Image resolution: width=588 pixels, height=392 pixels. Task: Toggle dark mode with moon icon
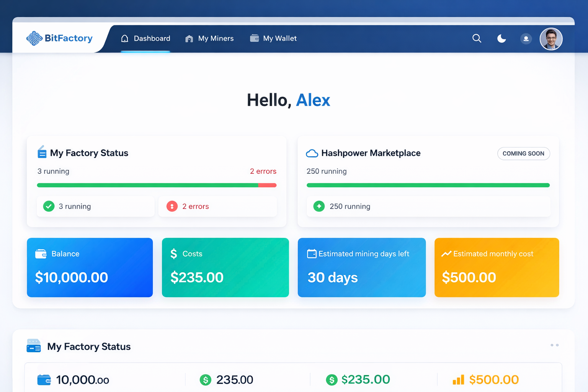tap(501, 38)
